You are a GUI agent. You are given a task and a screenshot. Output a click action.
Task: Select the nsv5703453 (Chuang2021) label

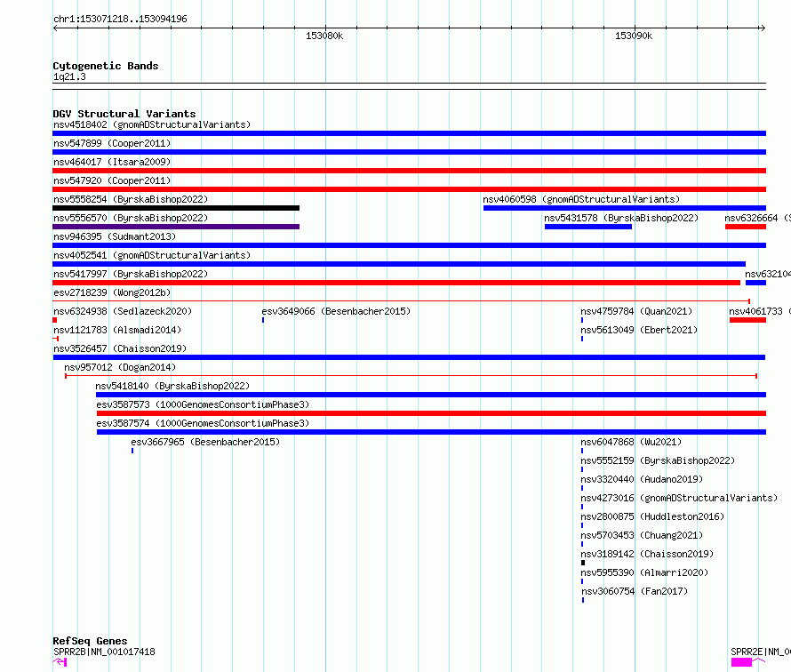coord(641,535)
